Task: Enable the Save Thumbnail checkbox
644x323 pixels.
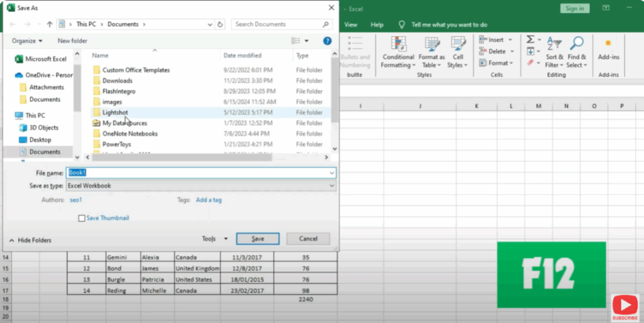Action: pos(82,218)
